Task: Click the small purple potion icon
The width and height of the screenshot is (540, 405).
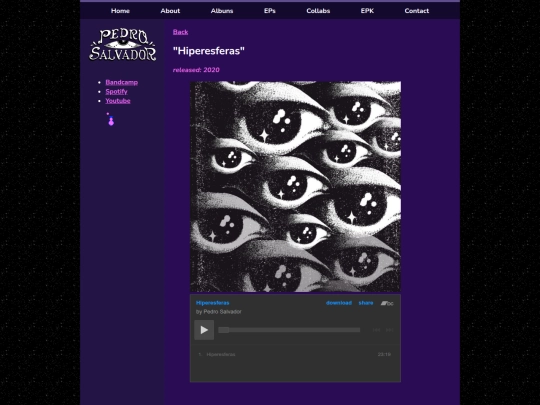Action: click(111, 120)
